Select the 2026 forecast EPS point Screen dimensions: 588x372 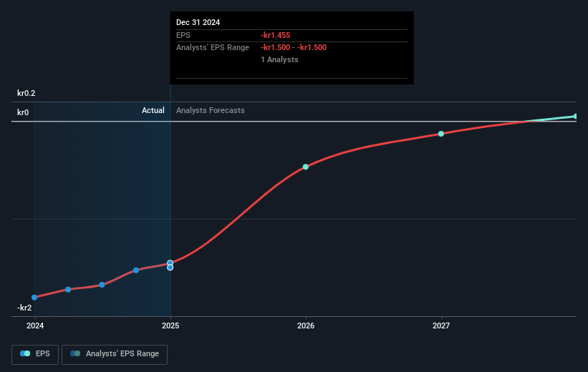click(306, 167)
